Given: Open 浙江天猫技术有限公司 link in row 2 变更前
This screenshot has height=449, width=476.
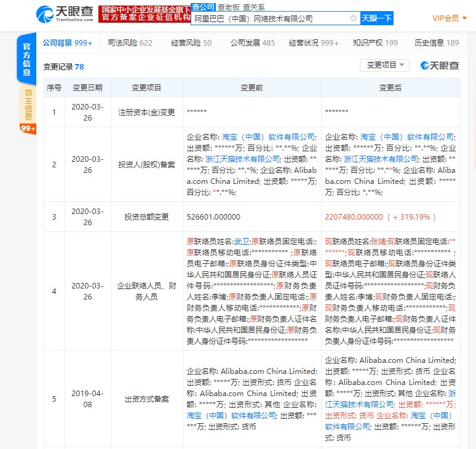Looking at the screenshot, I should pos(242,159).
